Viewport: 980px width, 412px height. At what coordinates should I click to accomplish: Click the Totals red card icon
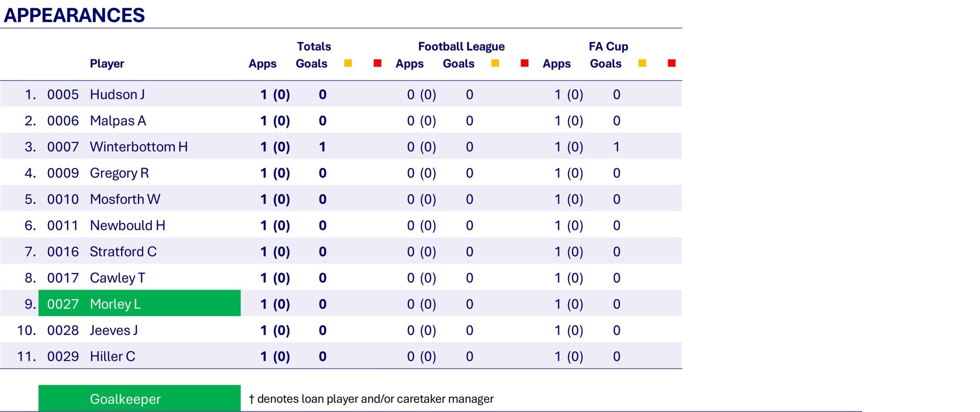coord(378,63)
